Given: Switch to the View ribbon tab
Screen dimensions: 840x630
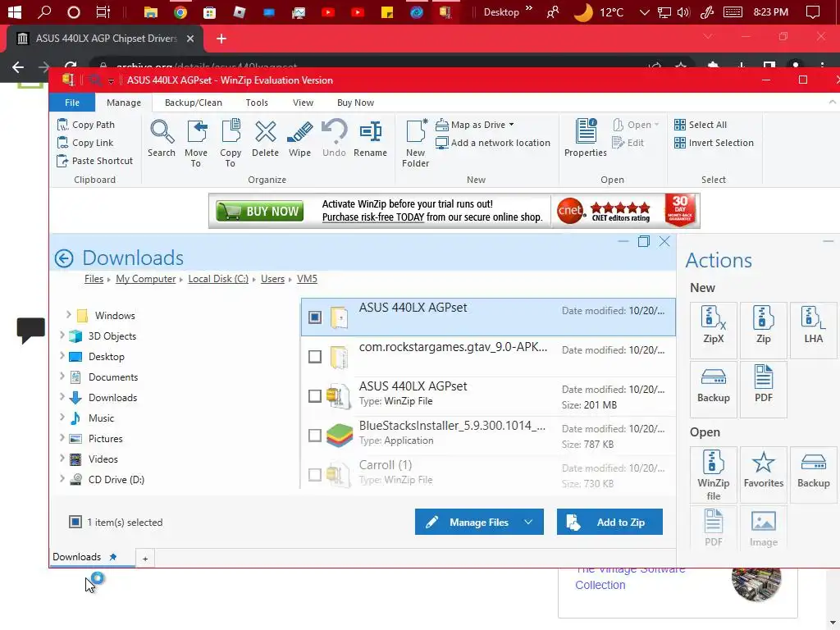Looking at the screenshot, I should pyautogui.click(x=303, y=103).
